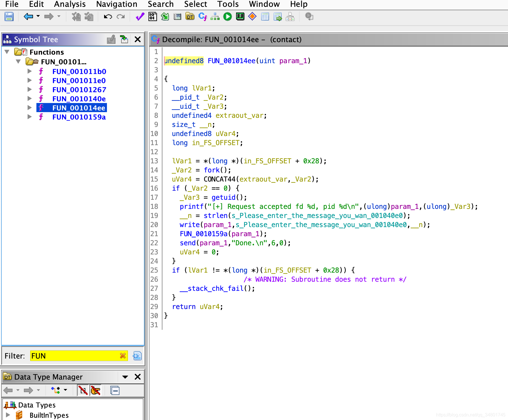Open the Search menu
508x420 pixels.
click(x=161, y=4)
